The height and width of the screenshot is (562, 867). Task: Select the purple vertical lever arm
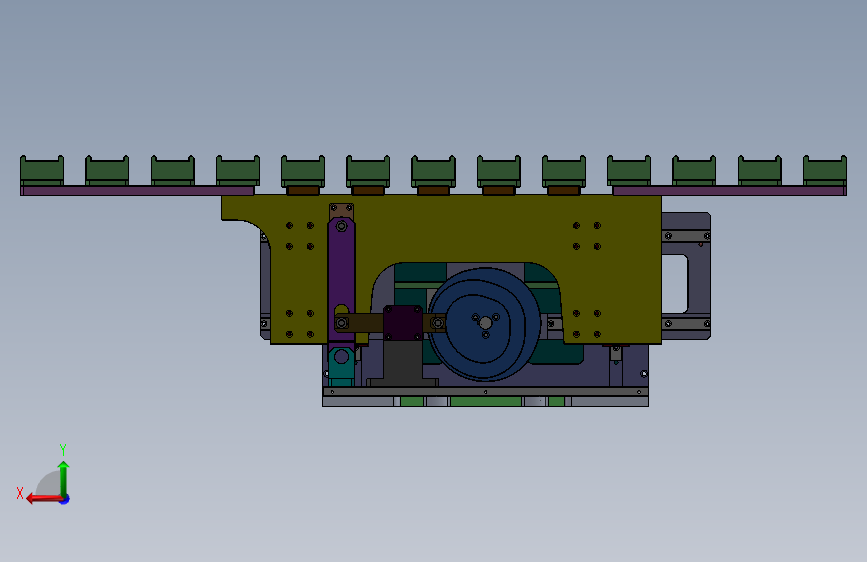[x=341, y=279]
